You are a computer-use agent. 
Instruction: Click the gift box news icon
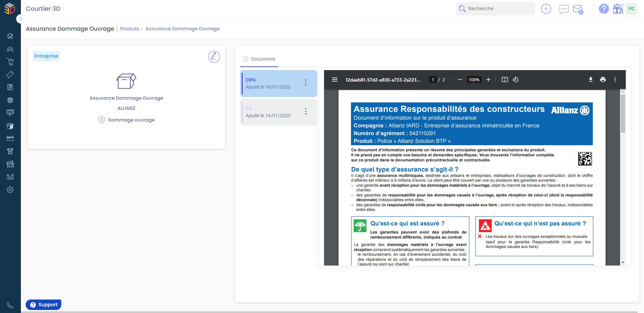pos(618,9)
